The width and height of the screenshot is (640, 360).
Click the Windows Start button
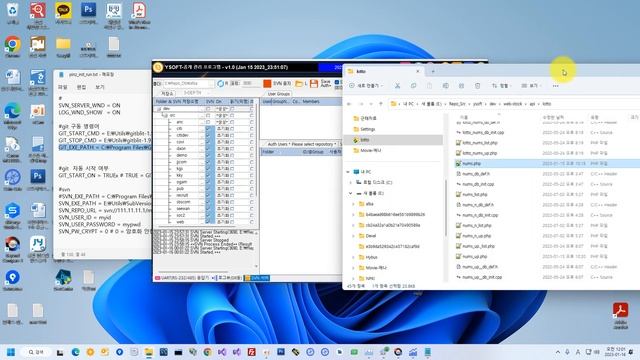pos(11,352)
